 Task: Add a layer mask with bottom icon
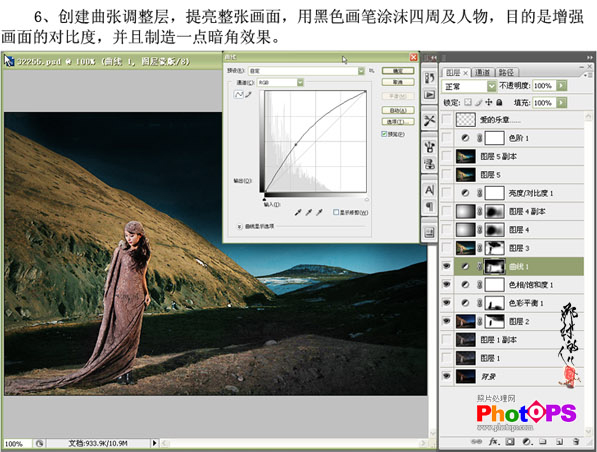[510, 442]
